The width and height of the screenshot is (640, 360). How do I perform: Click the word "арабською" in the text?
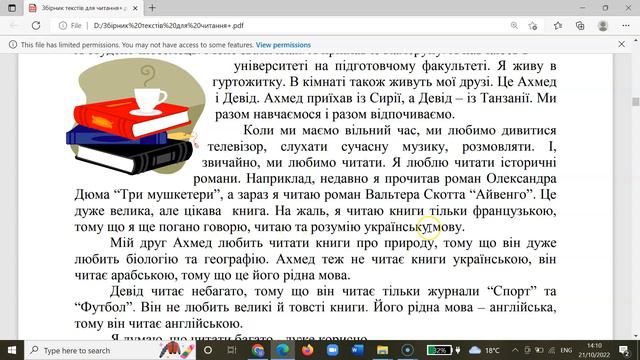coord(144,276)
